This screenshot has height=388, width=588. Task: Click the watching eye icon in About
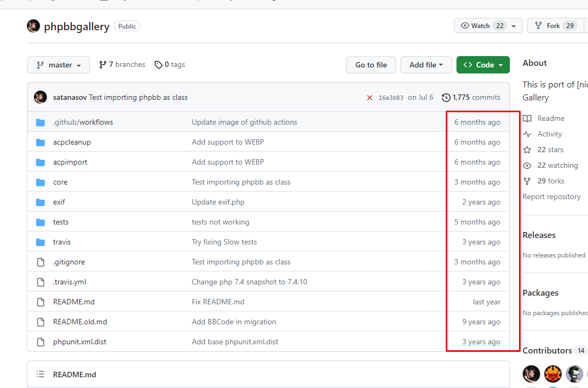pyautogui.click(x=527, y=166)
